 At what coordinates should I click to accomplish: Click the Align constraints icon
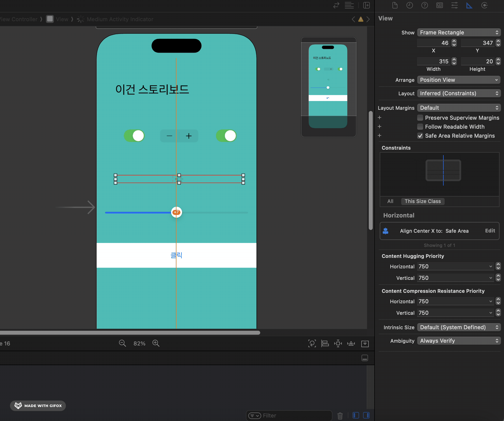point(325,343)
